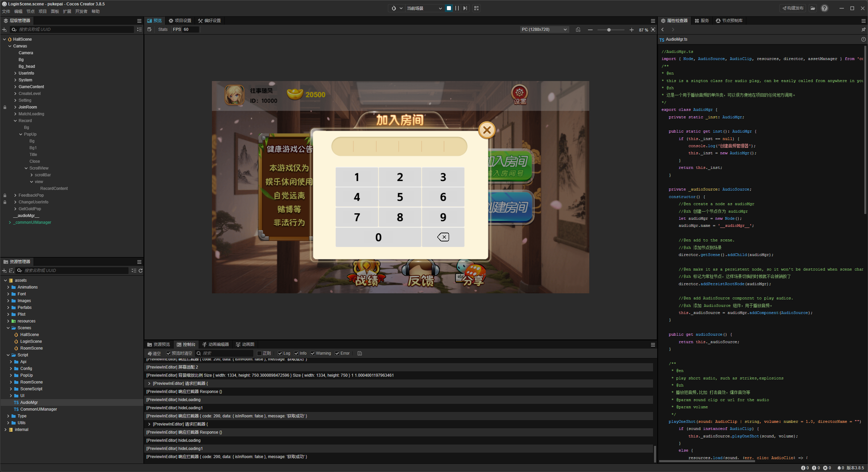Viewport: 868px width, 472px height.
Task: Collapse the Scenes folder
Action: click(8, 328)
